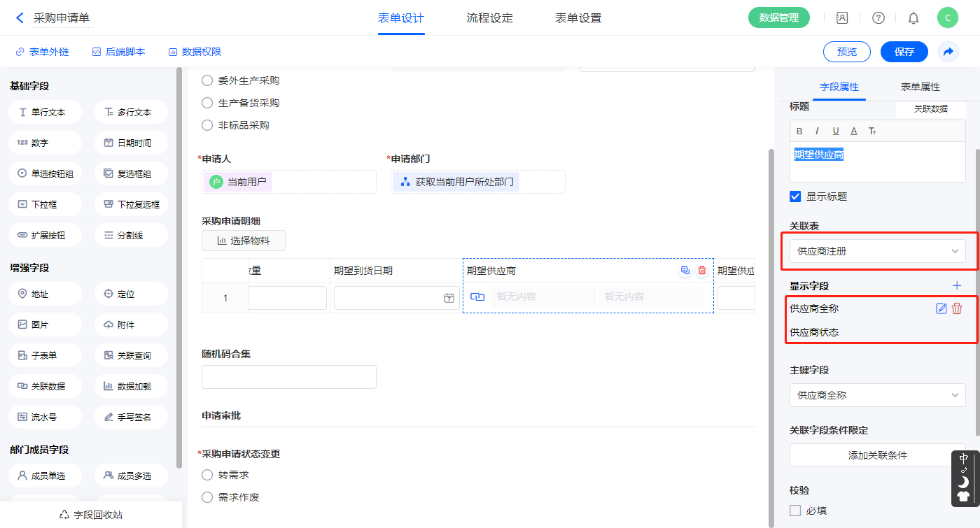
Task: Select the 非标品采购 radio option
Action: tap(207, 125)
